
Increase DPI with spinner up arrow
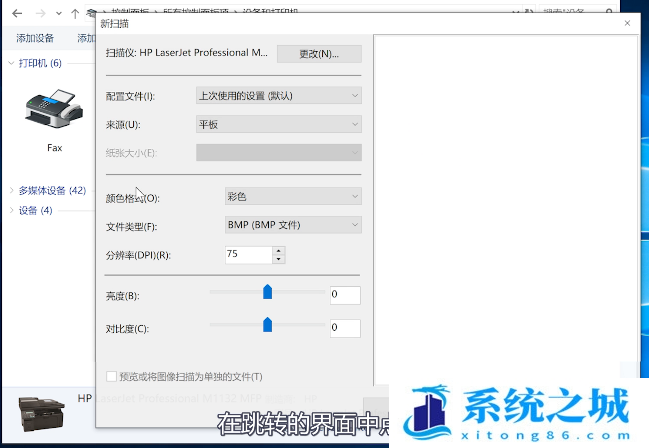click(x=279, y=251)
